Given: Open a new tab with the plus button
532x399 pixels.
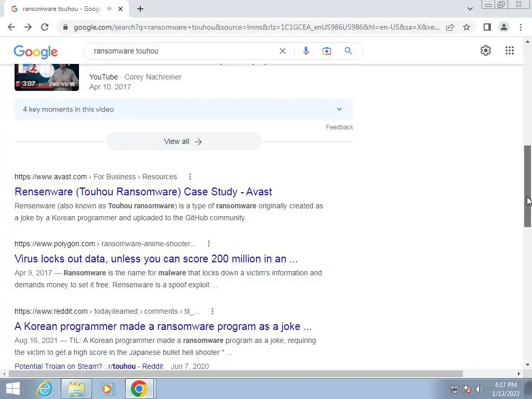Looking at the screenshot, I should [x=140, y=9].
